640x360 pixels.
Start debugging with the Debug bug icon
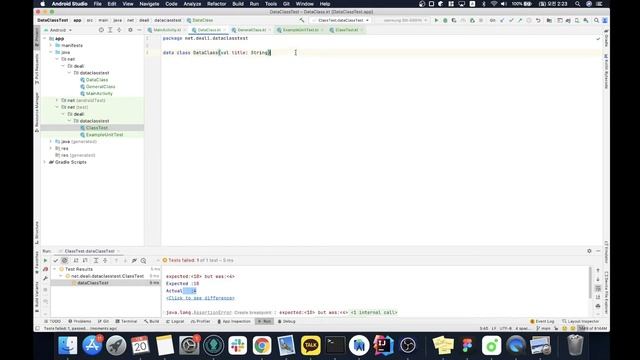tap(445, 20)
